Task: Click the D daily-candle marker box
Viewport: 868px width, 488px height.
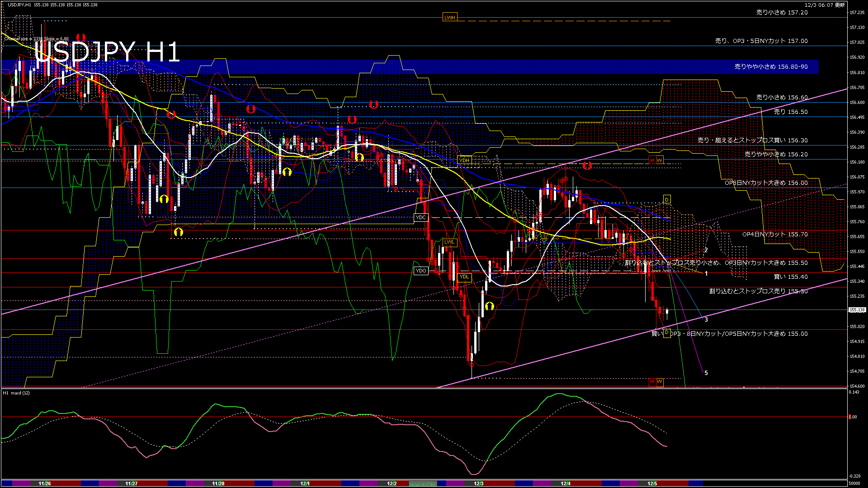Action: tap(666, 199)
